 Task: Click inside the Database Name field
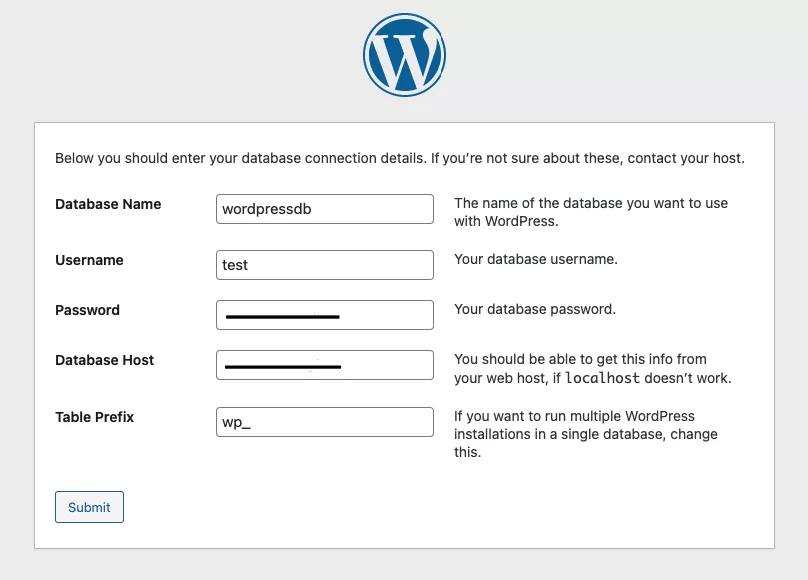(324, 208)
